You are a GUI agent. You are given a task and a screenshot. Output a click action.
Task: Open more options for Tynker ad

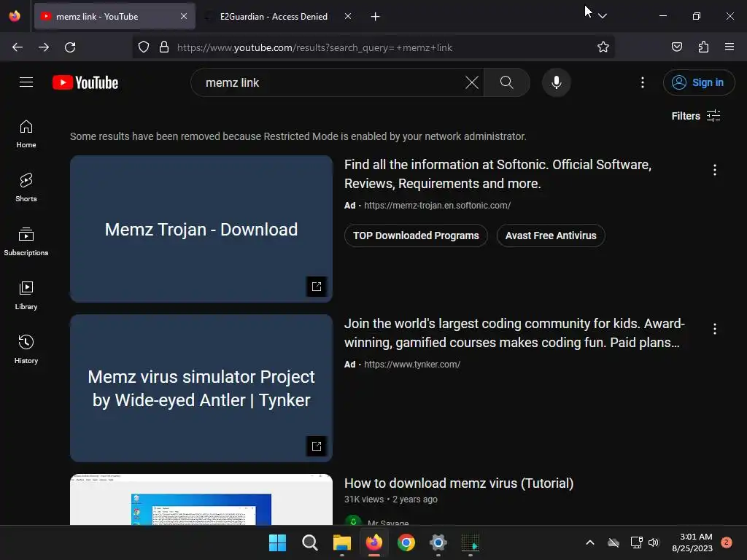[x=715, y=329]
